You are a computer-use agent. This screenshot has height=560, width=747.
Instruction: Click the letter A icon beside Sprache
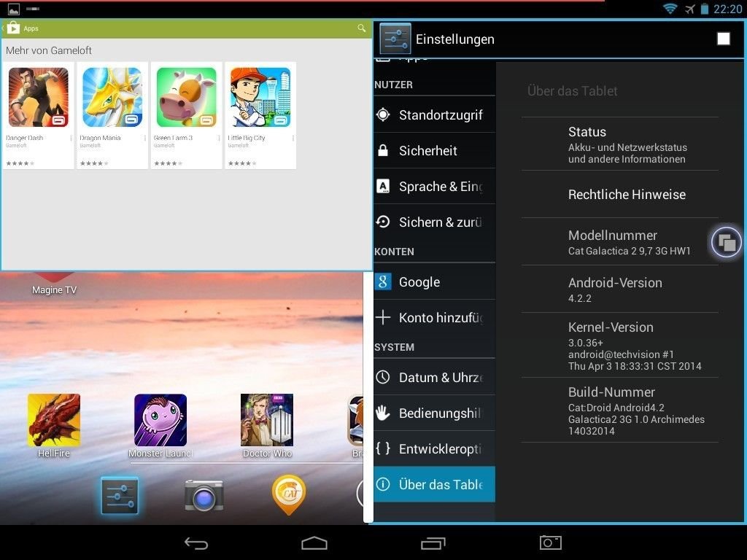[383, 186]
